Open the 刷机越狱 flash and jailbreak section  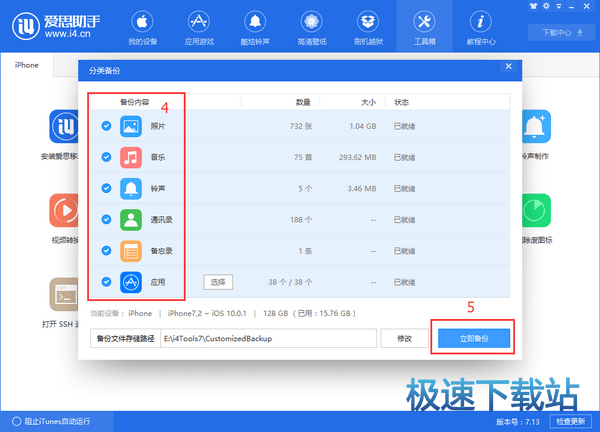click(x=368, y=28)
